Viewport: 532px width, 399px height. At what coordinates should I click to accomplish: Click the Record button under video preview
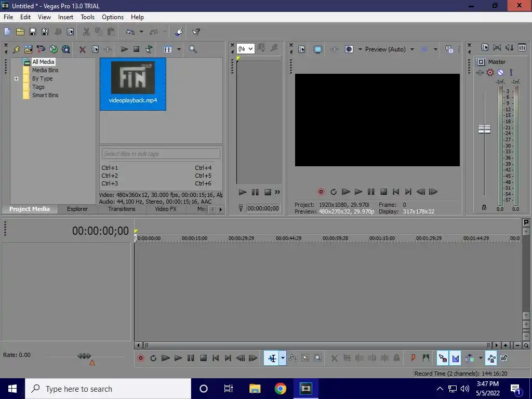pyautogui.click(x=321, y=192)
